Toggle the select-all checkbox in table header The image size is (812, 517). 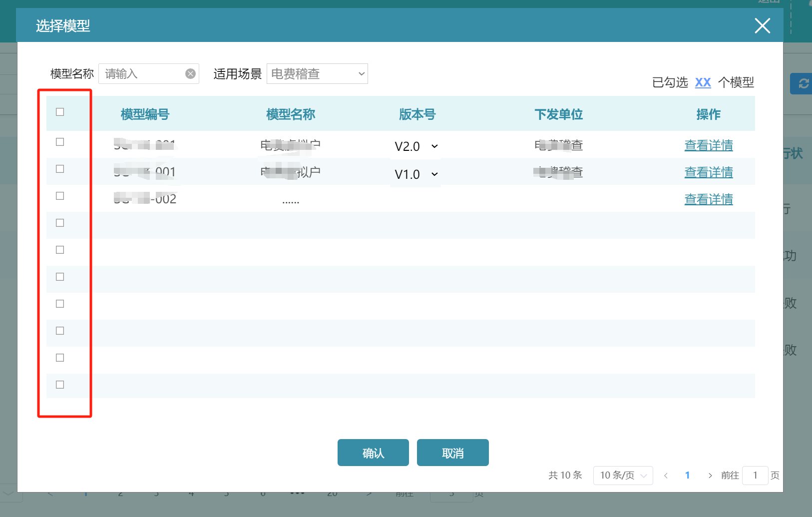click(x=60, y=112)
